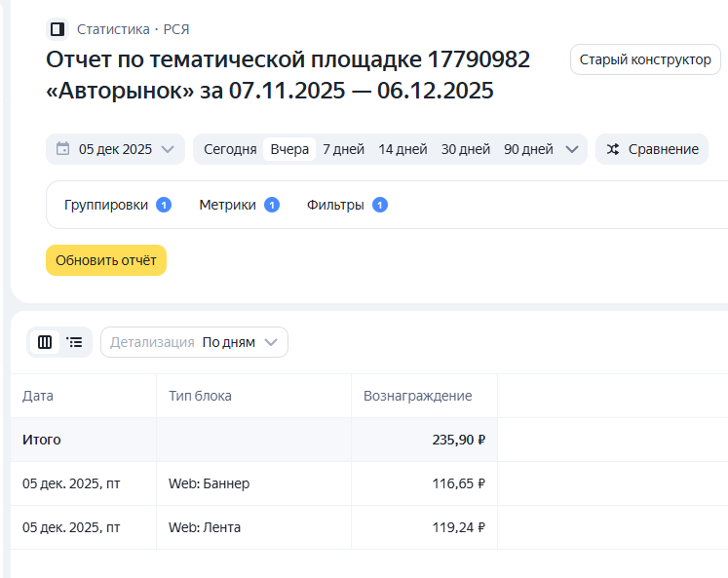
Task: Switch to column table view icon
Action: point(45,342)
